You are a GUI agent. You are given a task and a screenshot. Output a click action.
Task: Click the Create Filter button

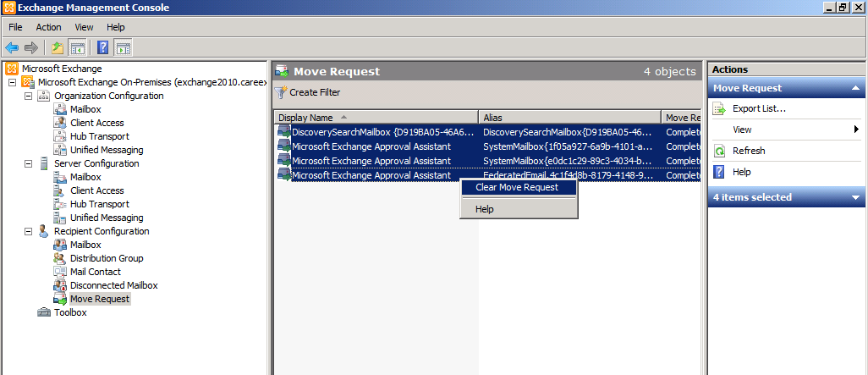308,92
